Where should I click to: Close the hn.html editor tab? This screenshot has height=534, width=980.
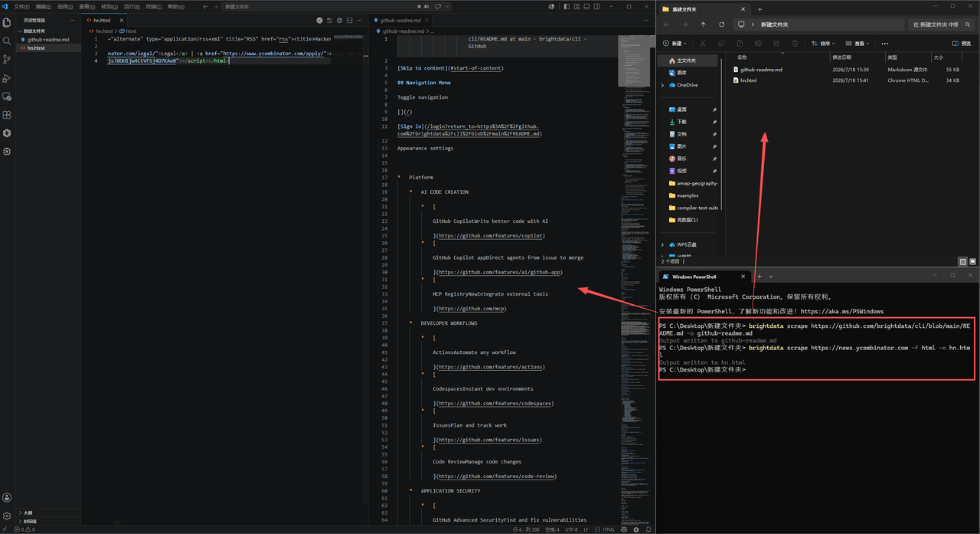121,21
